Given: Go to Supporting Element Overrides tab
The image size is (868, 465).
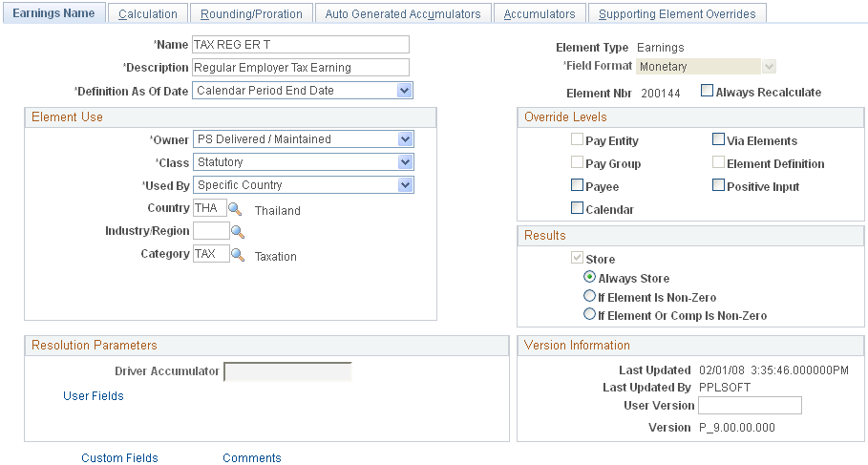Looking at the screenshot, I should (x=677, y=13).
